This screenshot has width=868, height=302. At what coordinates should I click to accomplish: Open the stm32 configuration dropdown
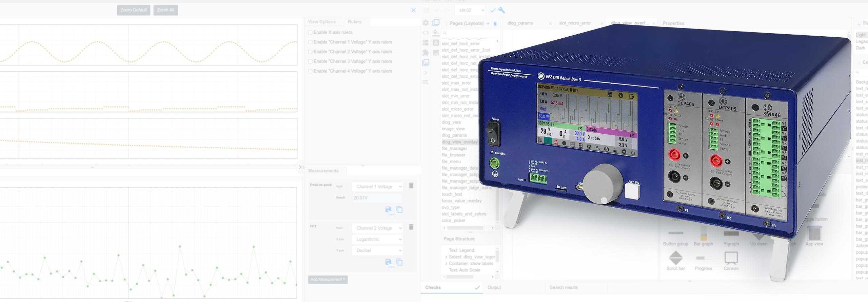click(471, 10)
